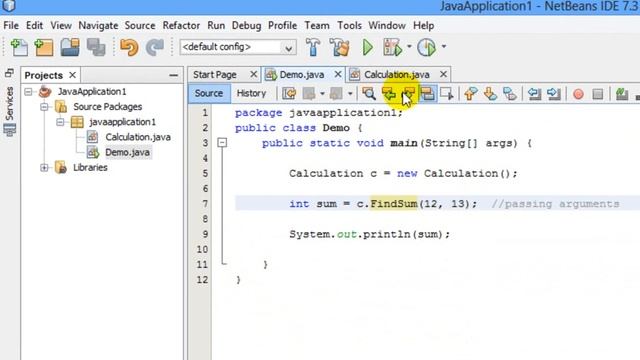
Task: Open the Team menu
Action: (x=317, y=25)
